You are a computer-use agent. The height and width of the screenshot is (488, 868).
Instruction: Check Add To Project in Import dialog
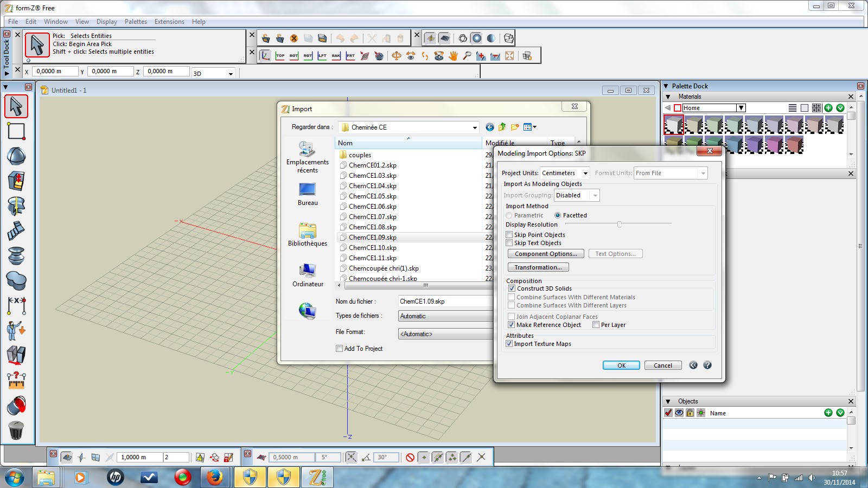tap(339, 349)
